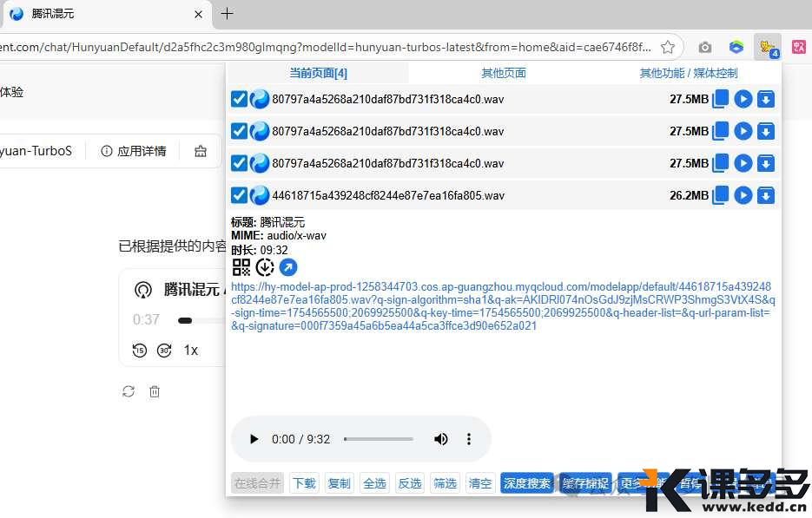Open the blue layered extension icon
Image resolution: width=812 pixels, height=518 pixels.
736,47
